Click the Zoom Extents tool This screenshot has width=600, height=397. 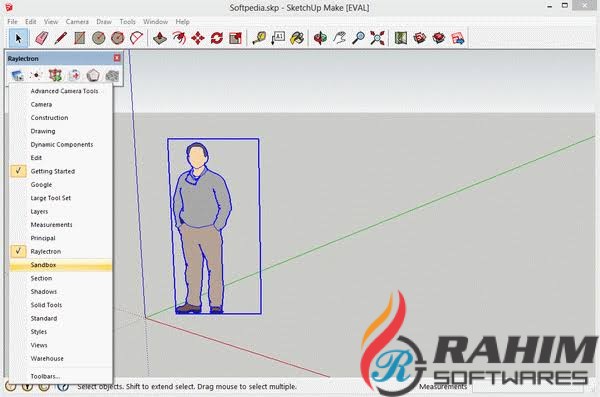(x=377, y=38)
